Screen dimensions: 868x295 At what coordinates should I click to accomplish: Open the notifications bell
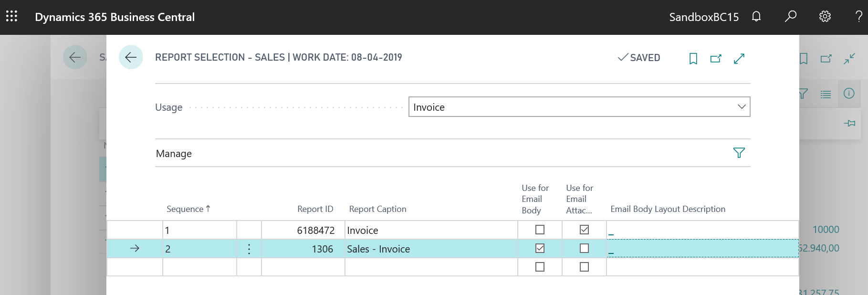[756, 17]
